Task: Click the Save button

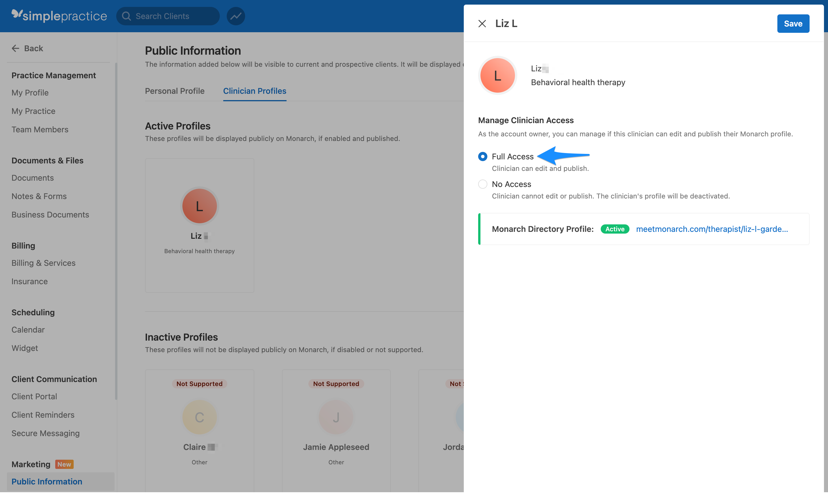Action: point(793,23)
